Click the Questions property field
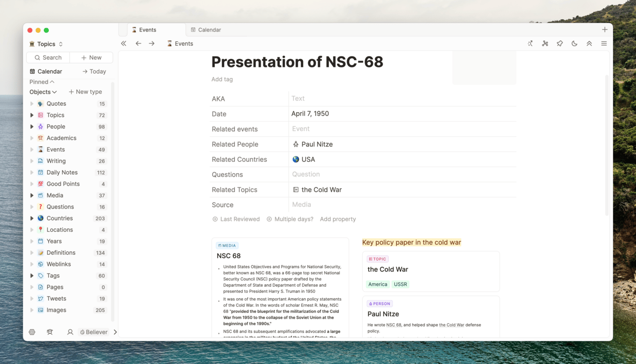The height and width of the screenshot is (364, 636). click(x=402, y=174)
